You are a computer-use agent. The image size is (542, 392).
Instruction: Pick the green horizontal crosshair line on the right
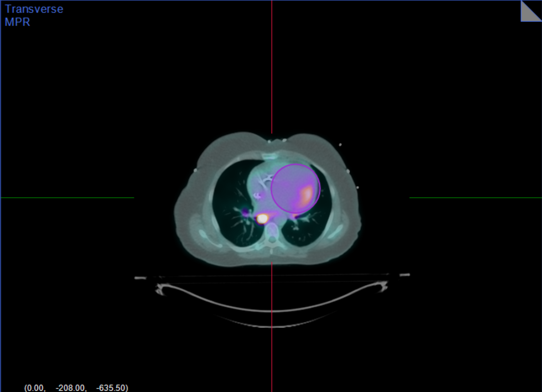[x=475, y=198]
